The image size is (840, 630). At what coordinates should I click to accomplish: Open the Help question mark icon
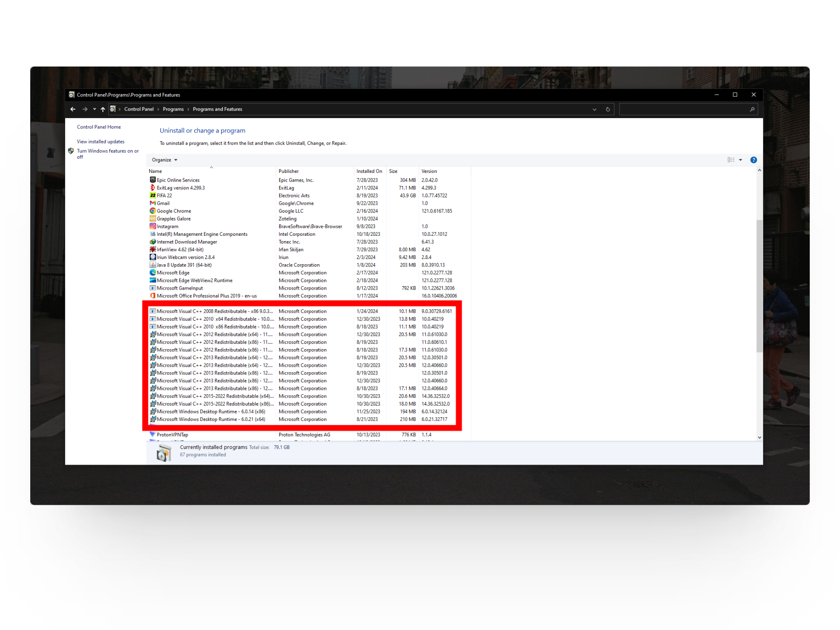point(753,160)
